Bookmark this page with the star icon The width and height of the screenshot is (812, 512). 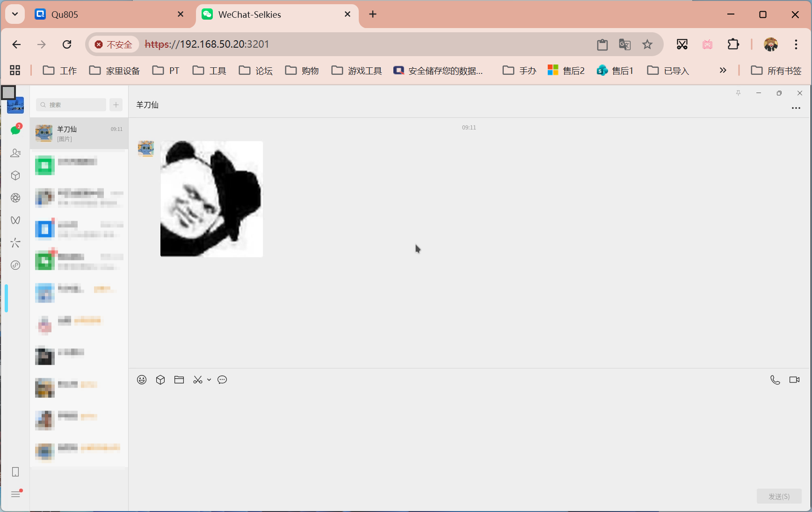pyautogui.click(x=647, y=44)
